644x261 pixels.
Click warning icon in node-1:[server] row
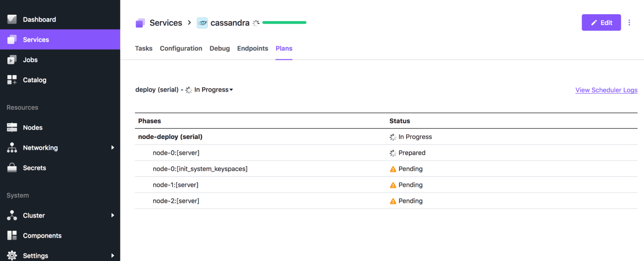393,185
